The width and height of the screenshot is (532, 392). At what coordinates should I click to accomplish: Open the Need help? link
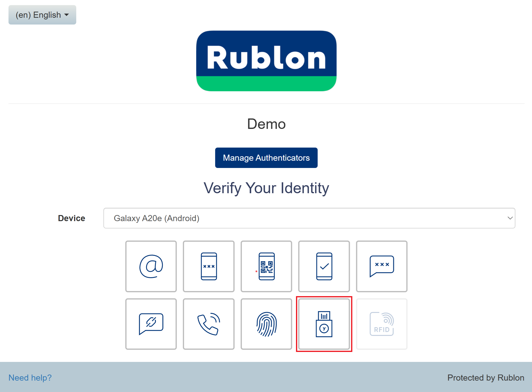tap(30, 378)
